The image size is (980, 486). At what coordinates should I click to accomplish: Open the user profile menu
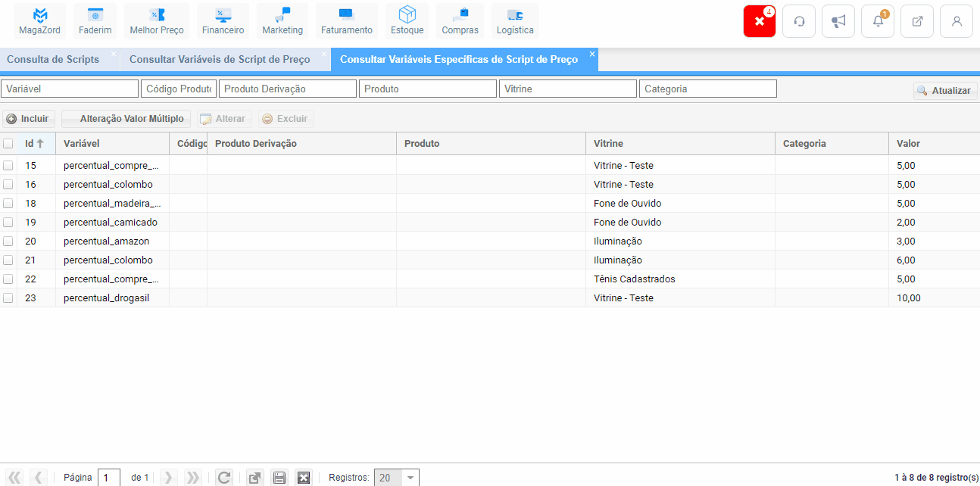coord(957,21)
